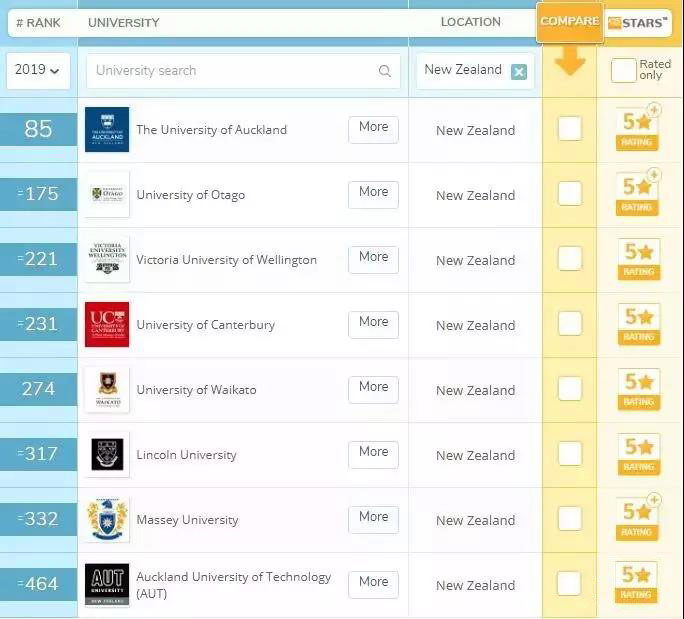This screenshot has height=619, width=684.
Task: Select rank =231 cell
Action: point(38,325)
